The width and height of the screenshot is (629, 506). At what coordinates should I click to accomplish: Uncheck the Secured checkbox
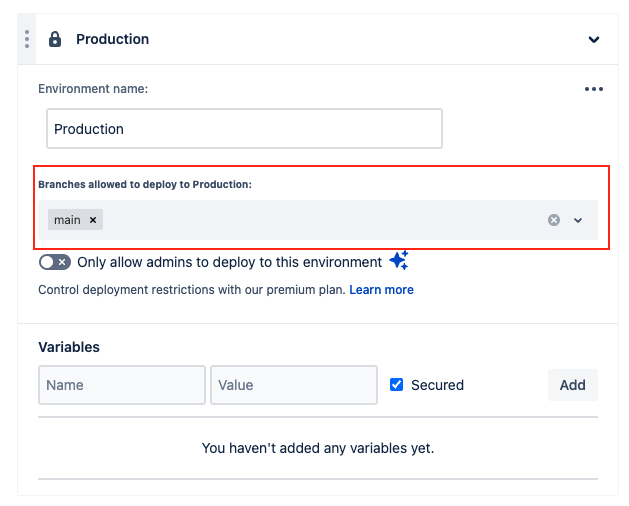point(397,385)
